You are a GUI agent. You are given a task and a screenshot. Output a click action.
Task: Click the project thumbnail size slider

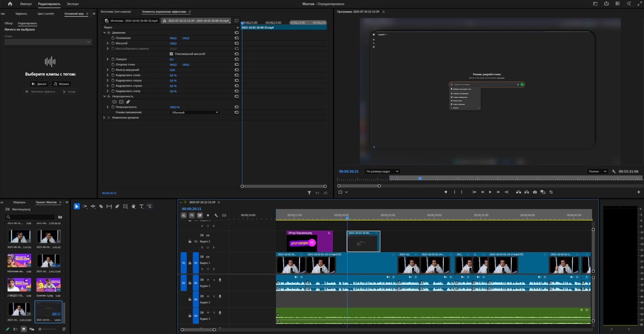[47, 329]
